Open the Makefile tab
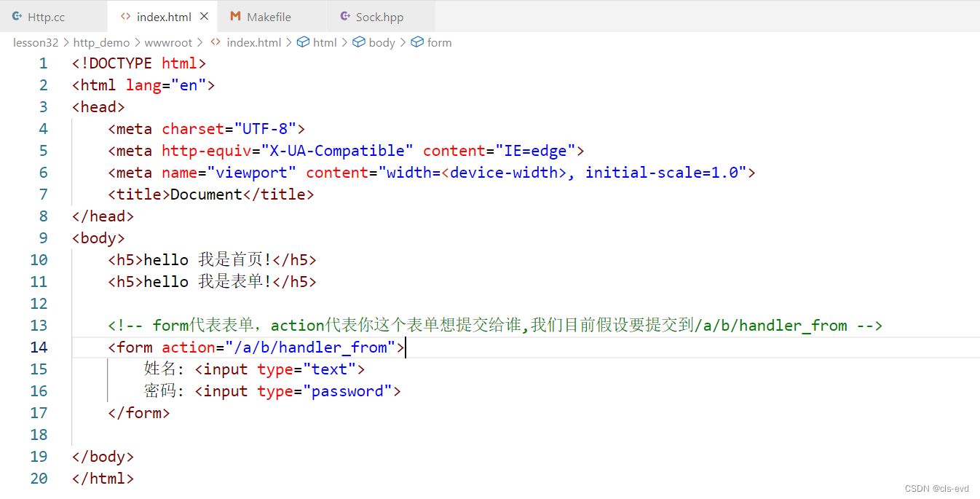Screen dimensions: 980x499 (269, 17)
